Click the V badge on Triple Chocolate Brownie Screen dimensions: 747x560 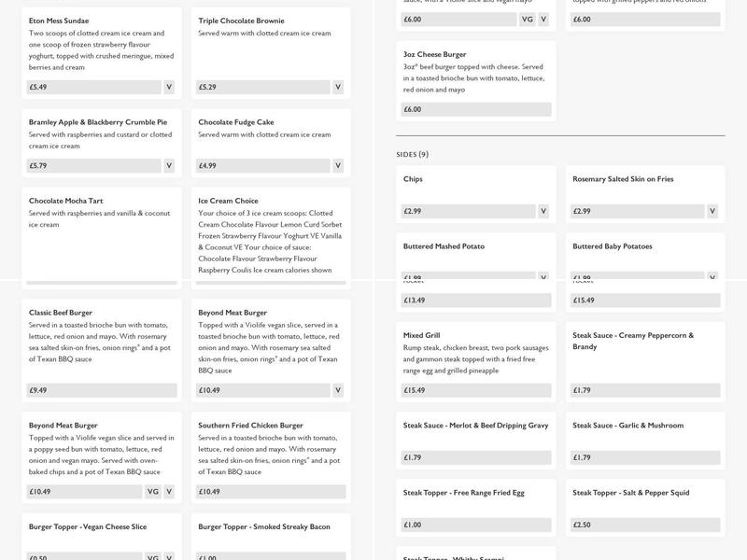pos(338,87)
